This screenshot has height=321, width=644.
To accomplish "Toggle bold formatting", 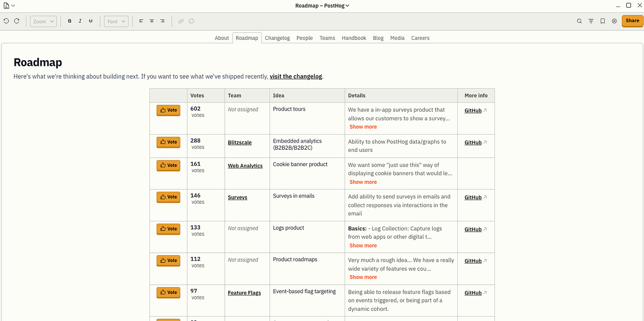I will tap(69, 21).
